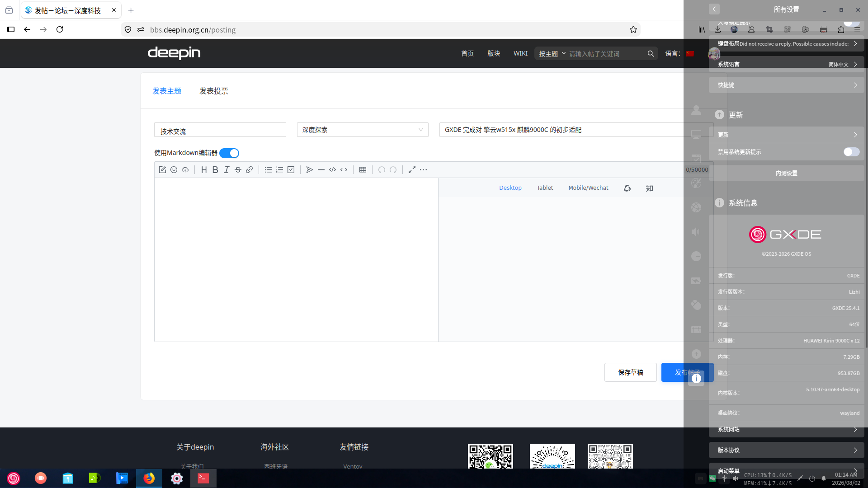The image size is (868, 488).
Task: Select the Desktop preview tab
Action: click(510, 188)
